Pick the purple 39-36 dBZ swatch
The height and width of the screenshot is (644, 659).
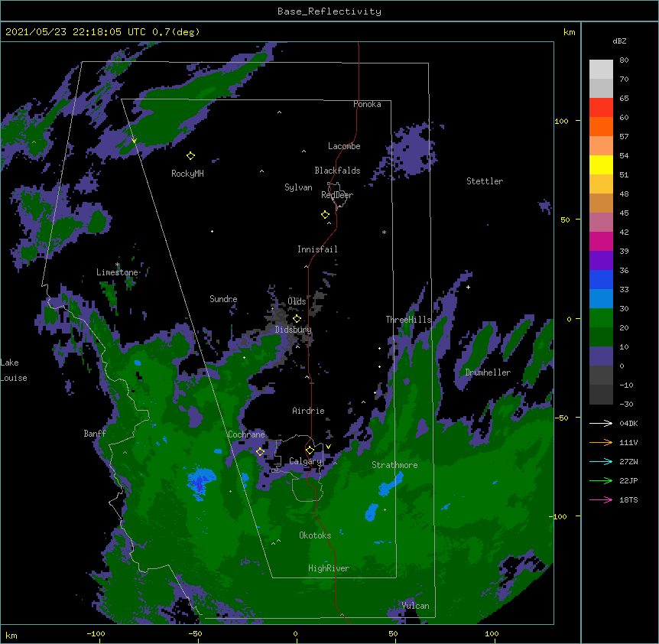(x=601, y=261)
